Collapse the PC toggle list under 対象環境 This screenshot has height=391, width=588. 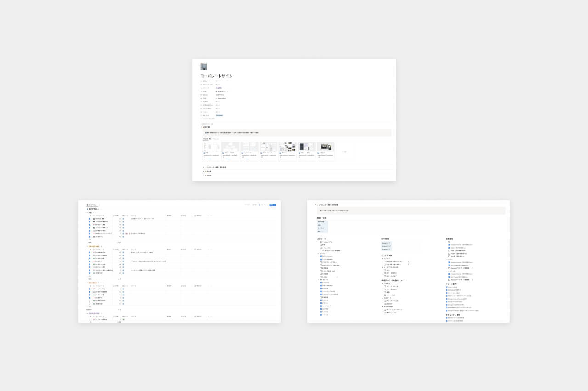pyautogui.click(x=447, y=242)
